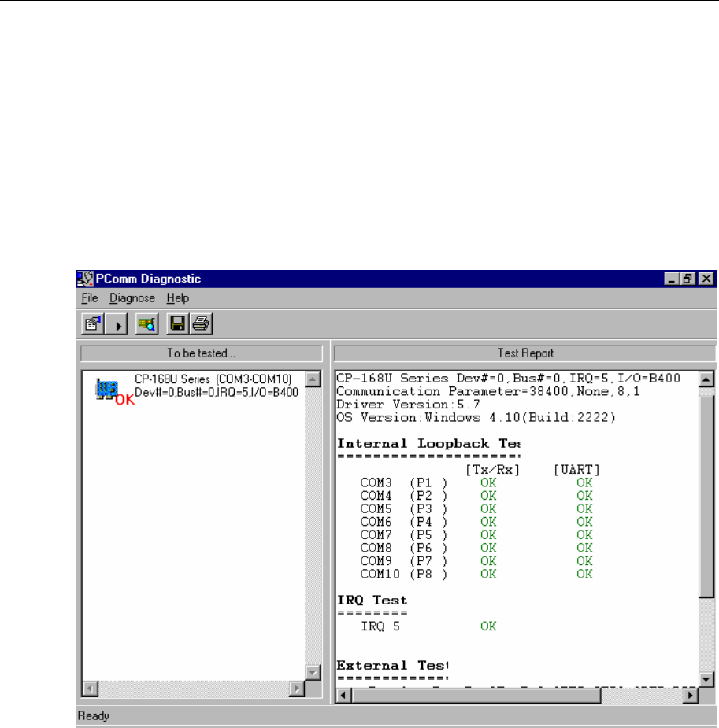The image size is (719, 728).
Task: Open the Help menu
Action: [178, 298]
